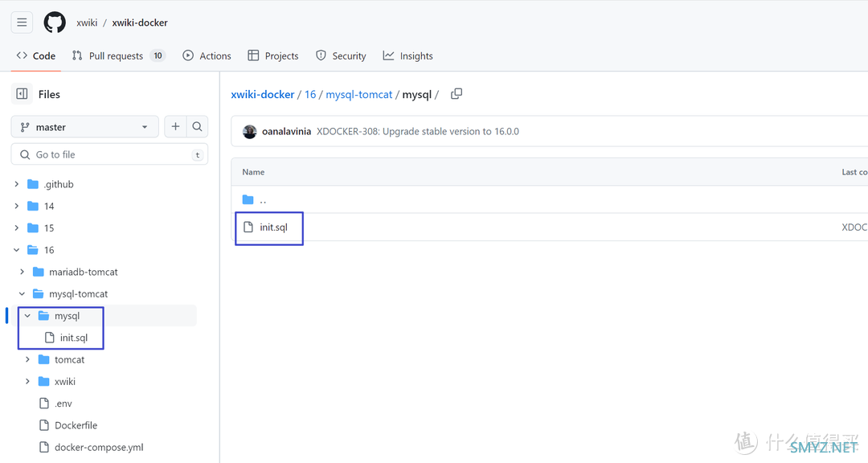Image resolution: width=868 pixels, height=463 pixels.
Task: Open the hamburger navigation menu
Action: (22, 23)
